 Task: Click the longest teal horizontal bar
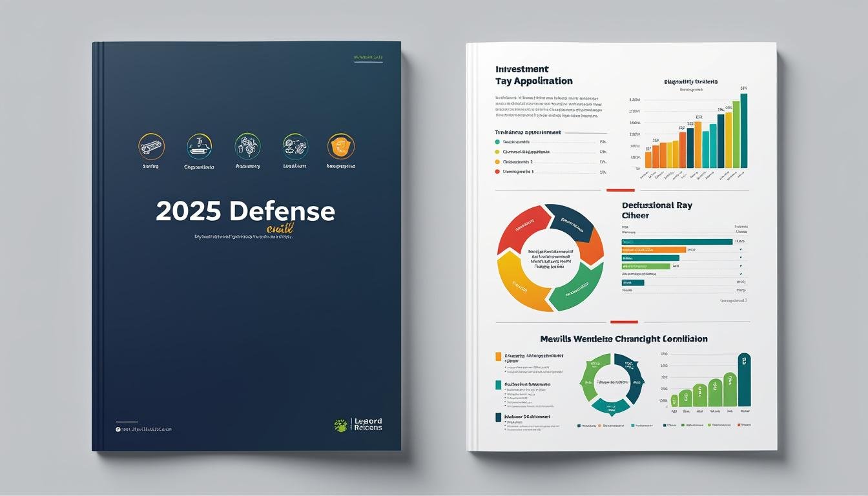click(x=677, y=242)
